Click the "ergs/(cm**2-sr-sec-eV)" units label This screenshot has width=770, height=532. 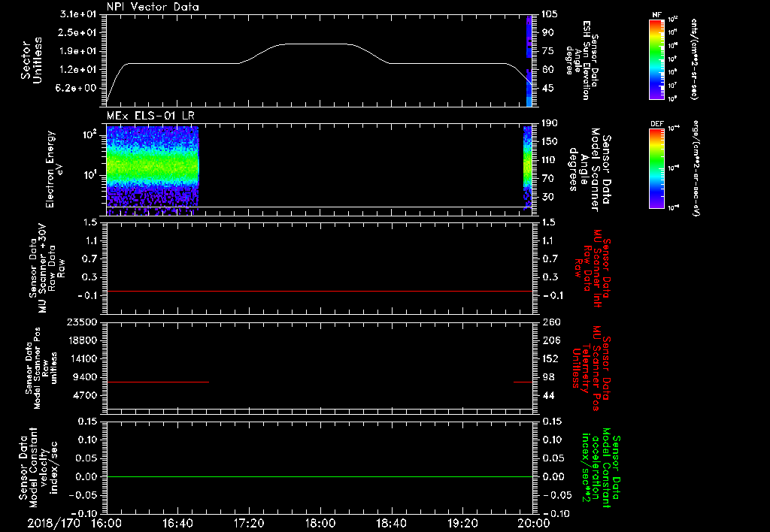coord(696,168)
